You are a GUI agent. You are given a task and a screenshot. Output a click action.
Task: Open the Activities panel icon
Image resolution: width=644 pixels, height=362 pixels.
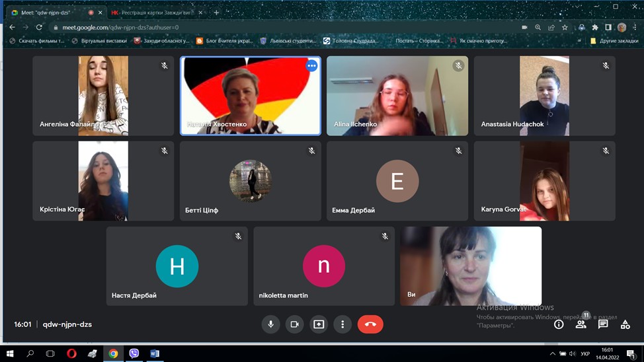[x=625, y=324]
